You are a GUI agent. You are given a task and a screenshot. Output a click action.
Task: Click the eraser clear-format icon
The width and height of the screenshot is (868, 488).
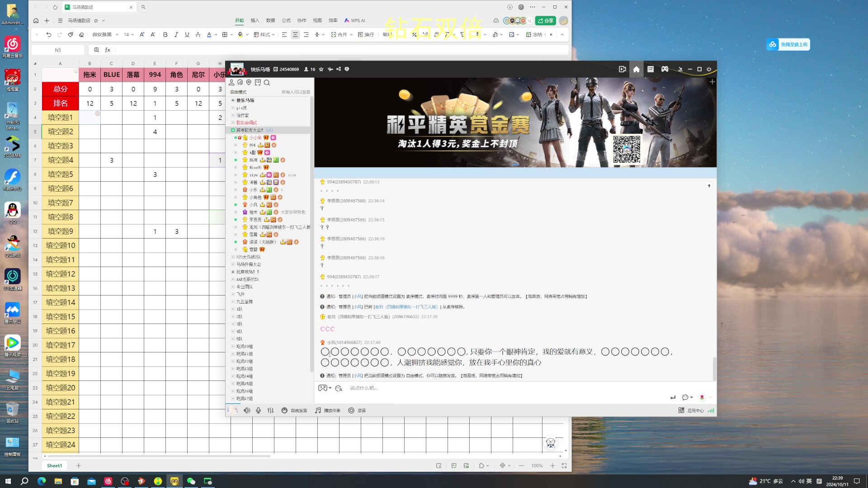pyautogui.click(x=81, y=35)
